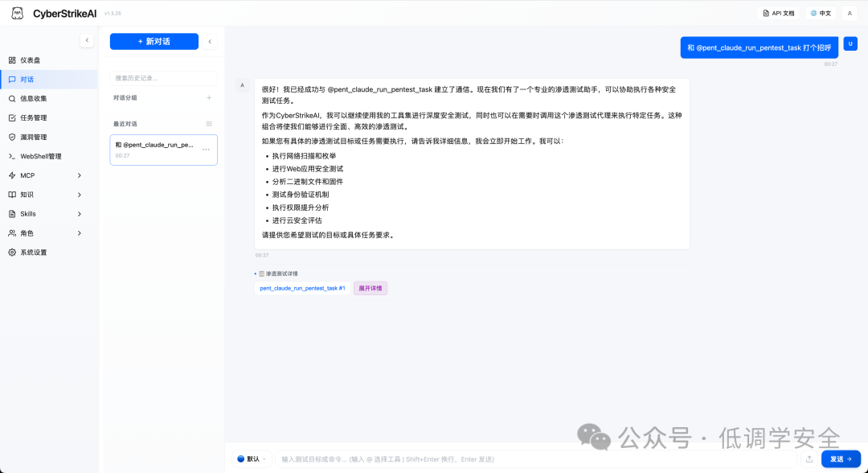The height and width of the screenshot is (473, 868).
Task: Expand the 知识 submenu chevron
Action: (x=79, y=195)
